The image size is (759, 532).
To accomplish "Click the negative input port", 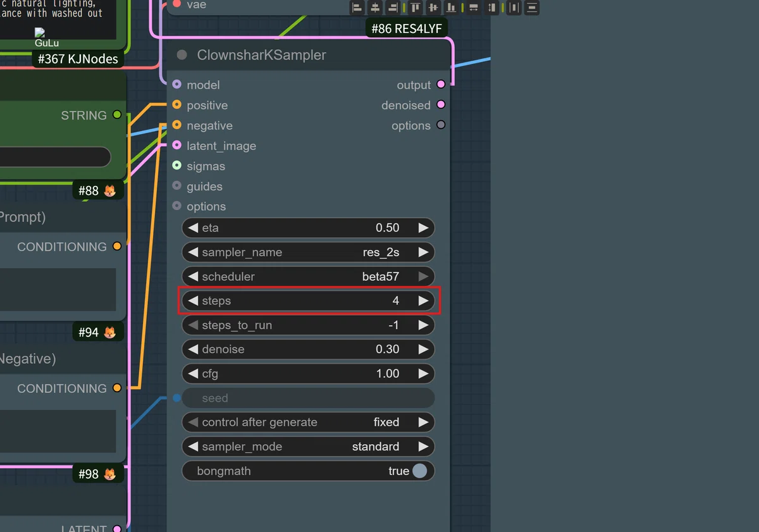I will (x=176, y=125).
